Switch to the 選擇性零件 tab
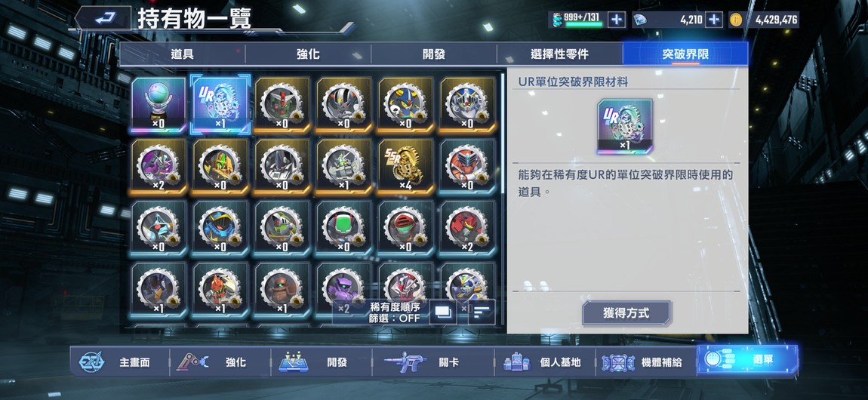 pyautogui.click(x=559, y=54)
